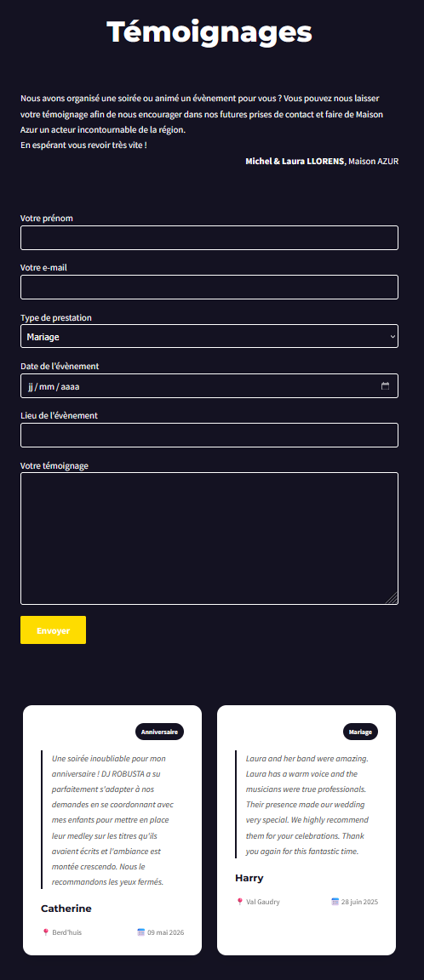Viewport: 424px width, 980px height.
Task: Click the Mariage badge on Harry's card
Action: tap(360, 732)
